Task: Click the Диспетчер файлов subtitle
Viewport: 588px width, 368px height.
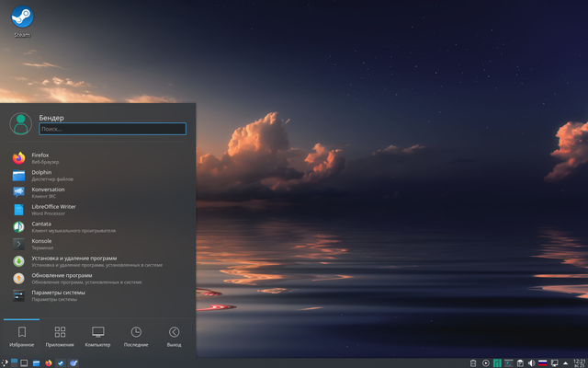Action: (x=52, y=179)
